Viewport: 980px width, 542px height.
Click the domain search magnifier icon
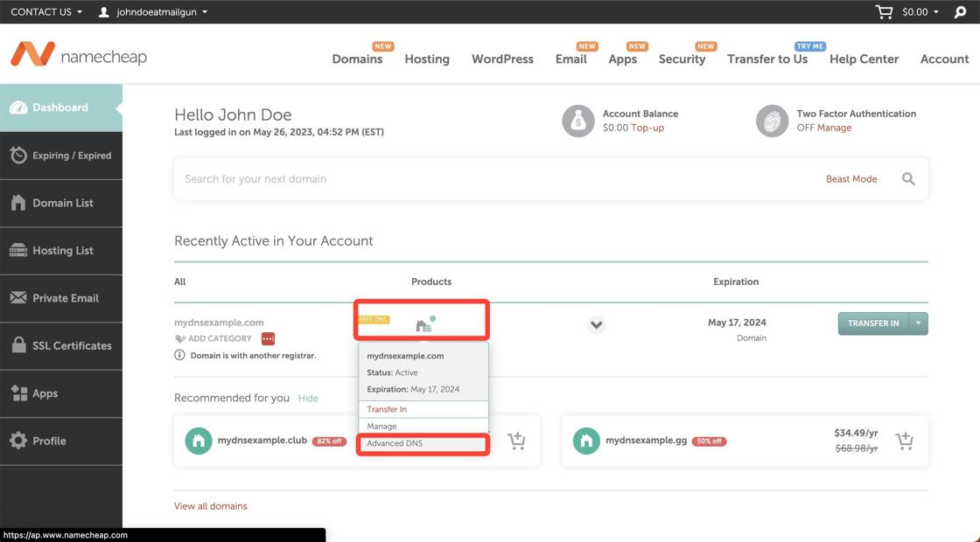coord(908,179)
